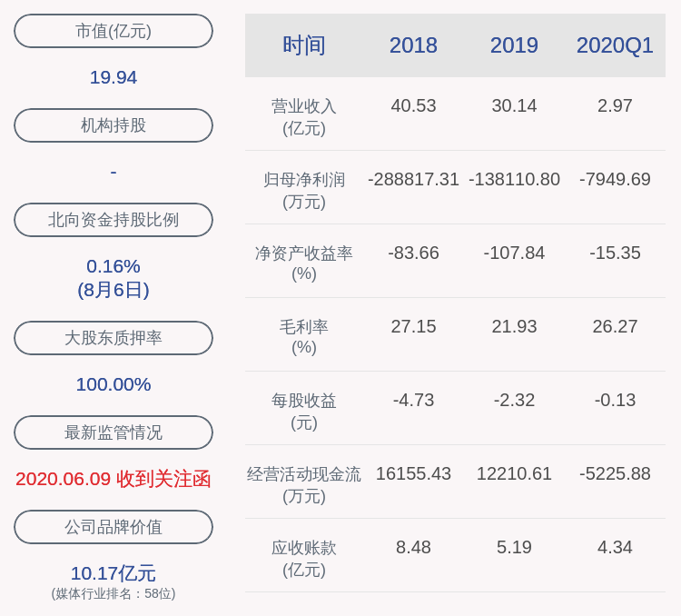Click the 机构持股 pill button
Image resolution: width=681 pixels, height=616 pixels.
point(113,125)
